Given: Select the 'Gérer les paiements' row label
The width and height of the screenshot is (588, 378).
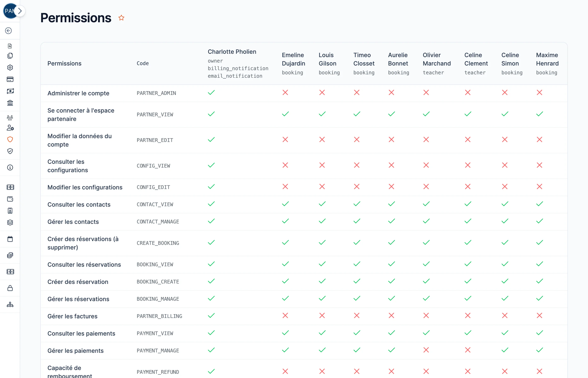Looking at the screenshot, I should coord(75,350).
